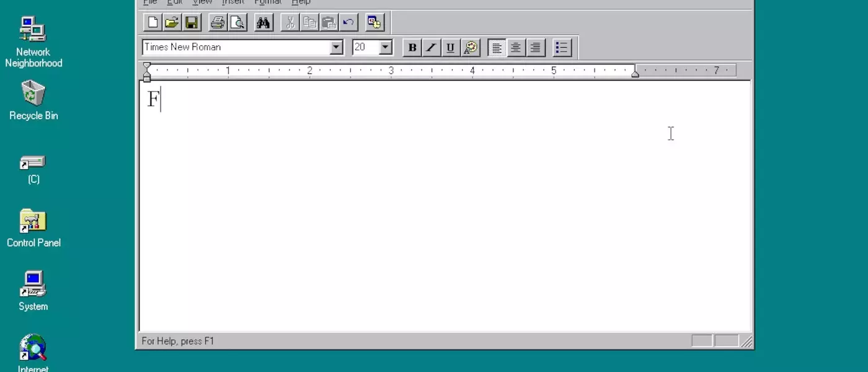Screen dimensions: 868x372
Task: Click the Cut scissors icon
Action: (290, 23)
